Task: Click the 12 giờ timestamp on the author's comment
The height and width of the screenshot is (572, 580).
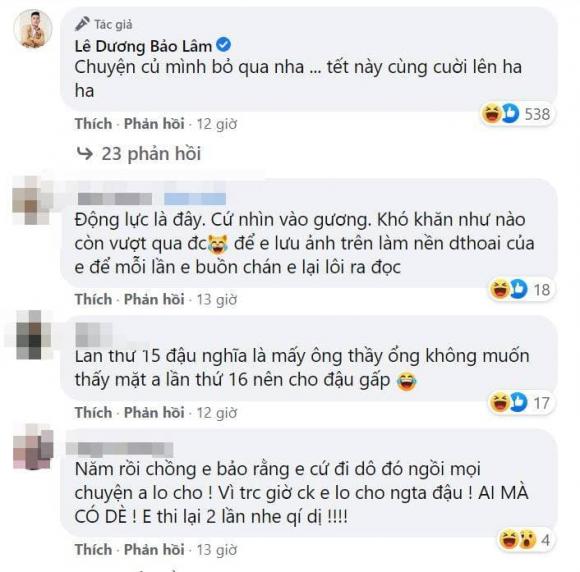Action: click(217, 124)
